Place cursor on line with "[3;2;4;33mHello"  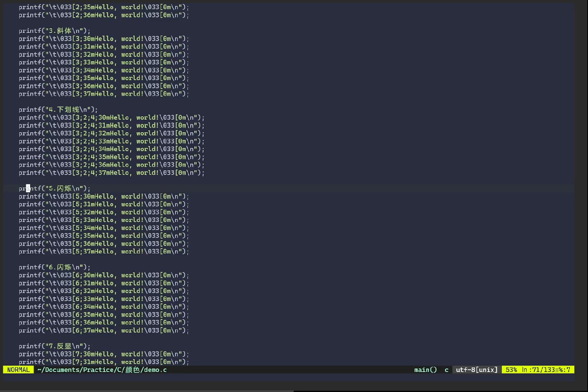[x=111, y=141]
